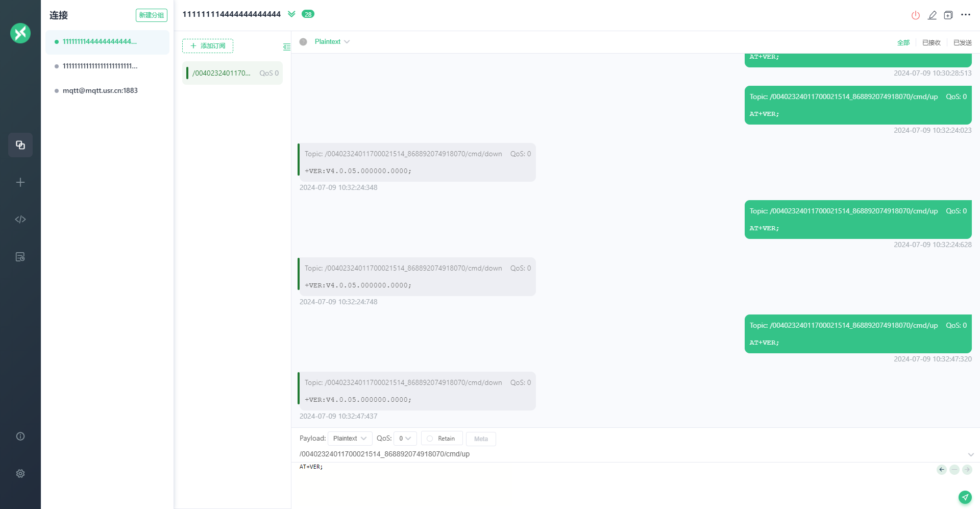
Task: Click the received message timestamped 10:32:24:748
Action: click(416, 277)
